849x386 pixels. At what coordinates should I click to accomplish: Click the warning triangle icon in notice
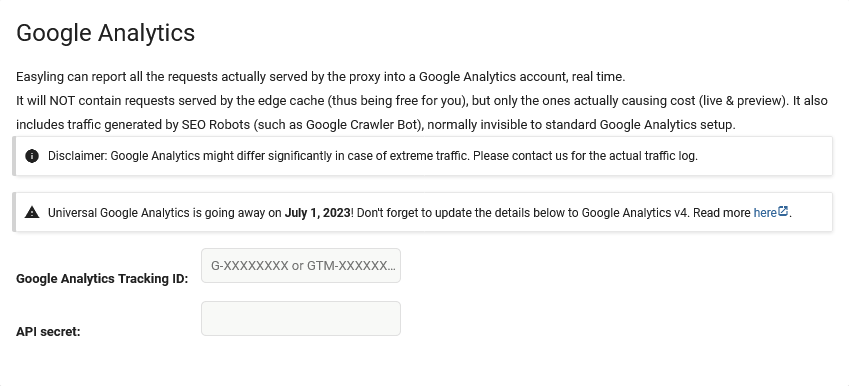click(32, 212)
